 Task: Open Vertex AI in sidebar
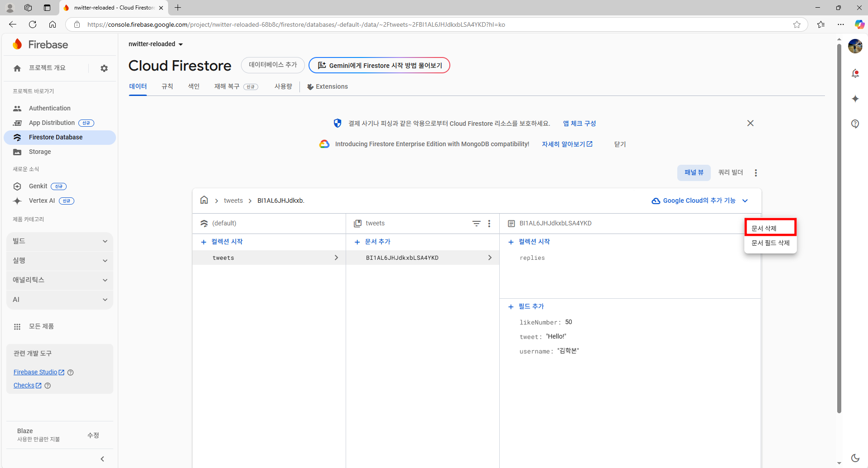click(x=42, y=201)
